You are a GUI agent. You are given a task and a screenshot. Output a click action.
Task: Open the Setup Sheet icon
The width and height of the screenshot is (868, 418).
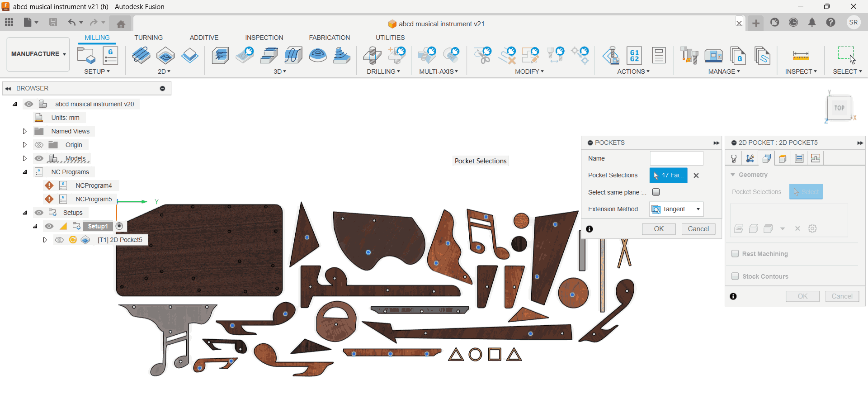click(659, 56)
